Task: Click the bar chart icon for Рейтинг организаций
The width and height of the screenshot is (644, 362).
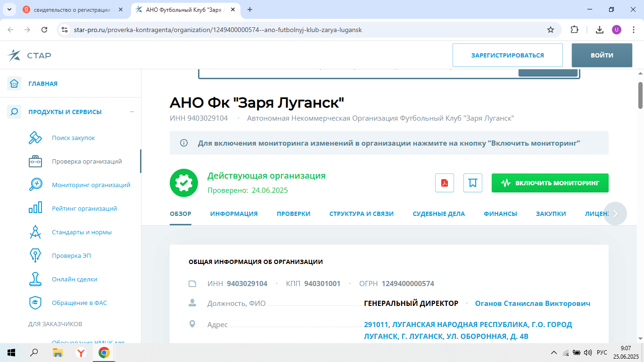Action: (36, 208)
